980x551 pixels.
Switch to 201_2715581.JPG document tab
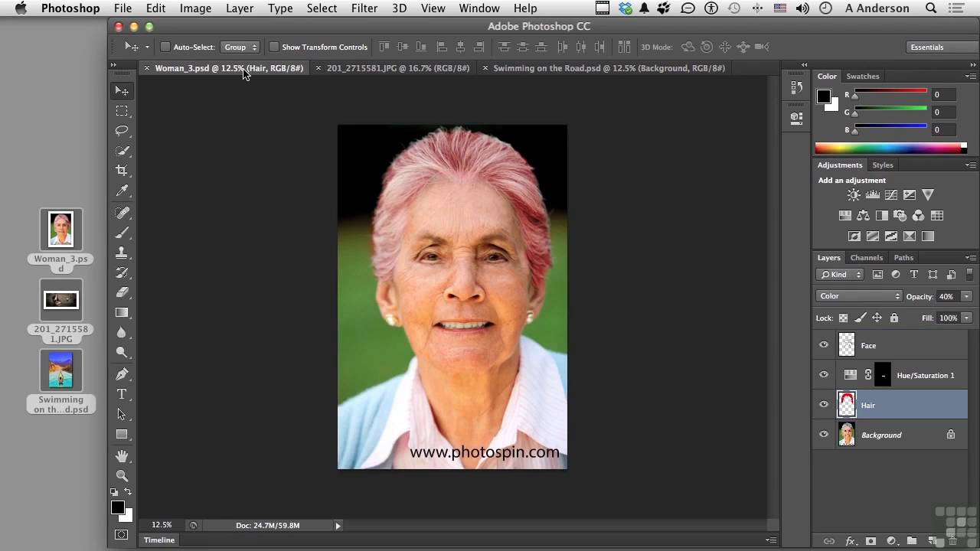coord(398,68)
